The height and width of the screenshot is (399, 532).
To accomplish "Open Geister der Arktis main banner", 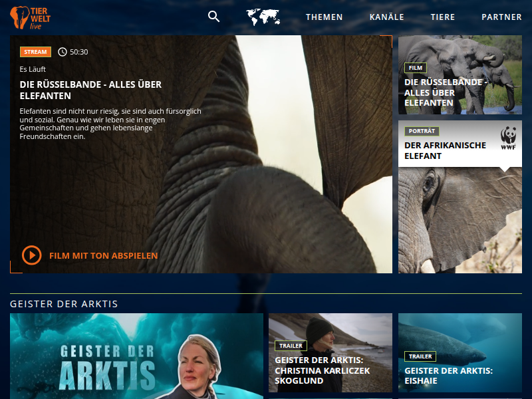I will click(136, 356).
